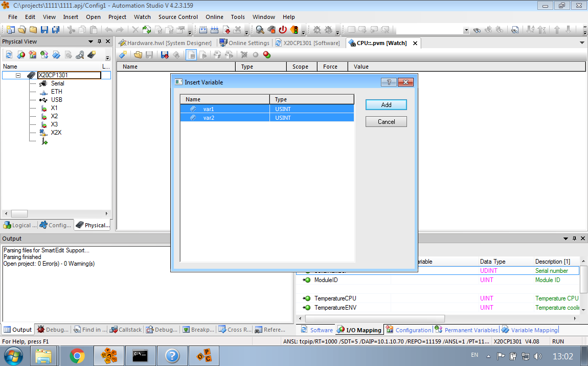Open the command prompt from taskbar
The height and width of the screenshot is (366, 588).
pos(140,356)
